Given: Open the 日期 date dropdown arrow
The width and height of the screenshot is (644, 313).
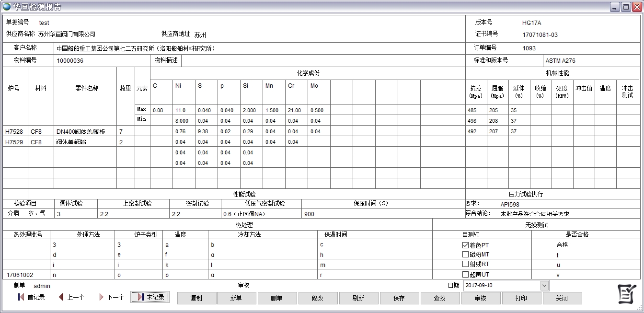Looking at the screenshot, I should tap(544, 286).
